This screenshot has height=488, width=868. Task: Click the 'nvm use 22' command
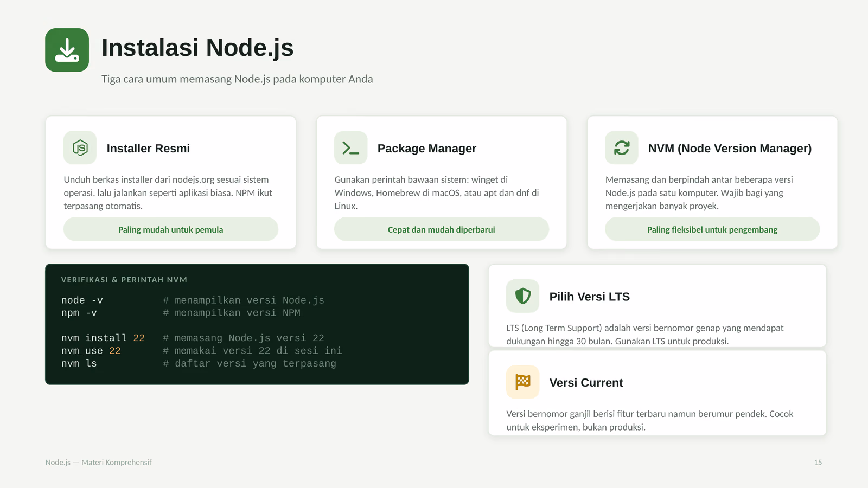click(91, 351)
